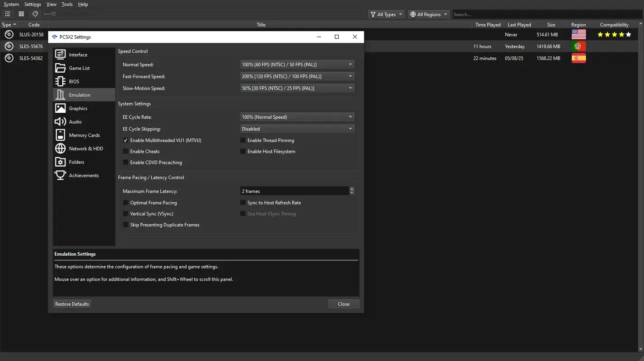The height and width of the screenshot is (361, 644).
Task: Click the Restore Defaults button
Action: coord(72,304)
